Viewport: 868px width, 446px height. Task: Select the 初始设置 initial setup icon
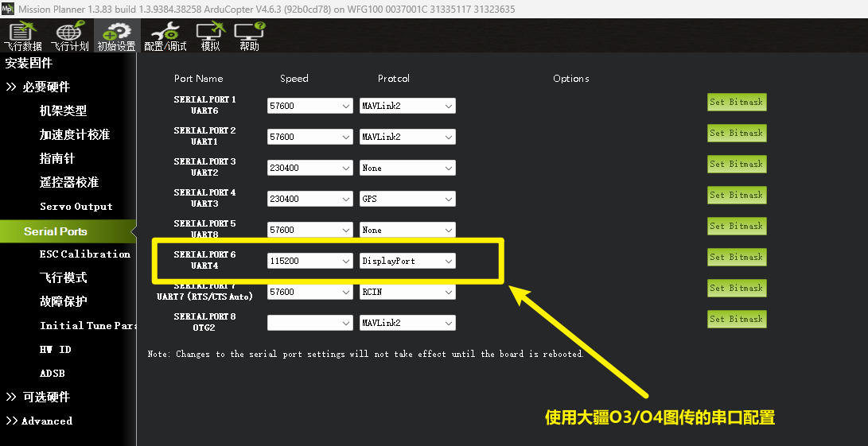pyautogui.click(x=116, y=37)
